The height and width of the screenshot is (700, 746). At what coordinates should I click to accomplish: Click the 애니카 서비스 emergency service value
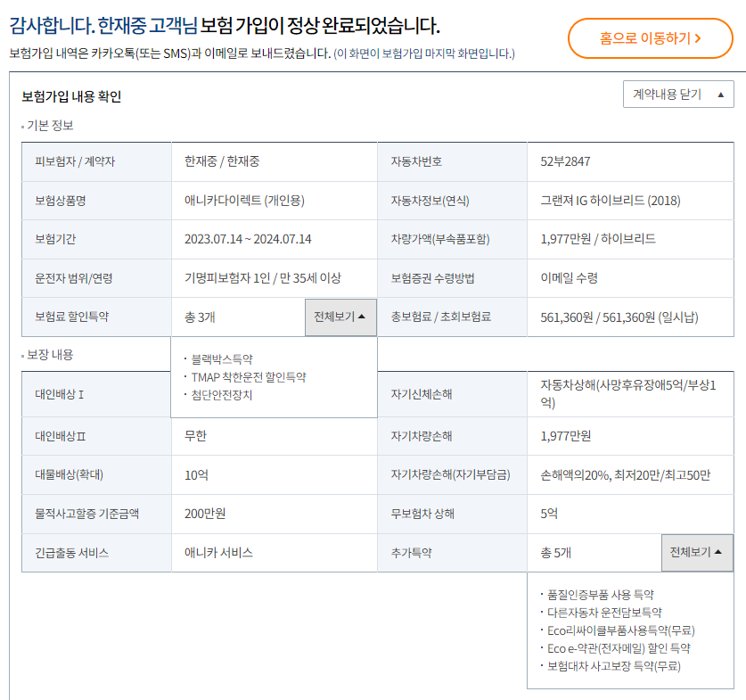218,553
